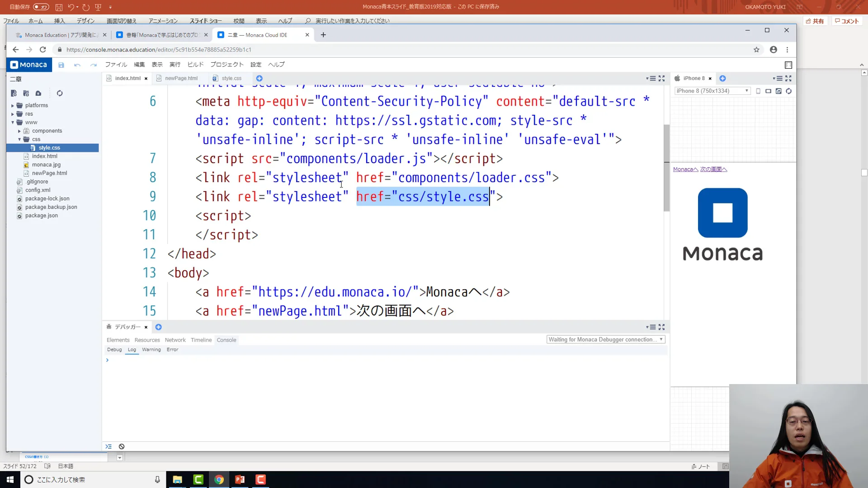Screen dimensions: 868x488
Task: Open the ファイル menu in Monaca
Action: point(116,65)
